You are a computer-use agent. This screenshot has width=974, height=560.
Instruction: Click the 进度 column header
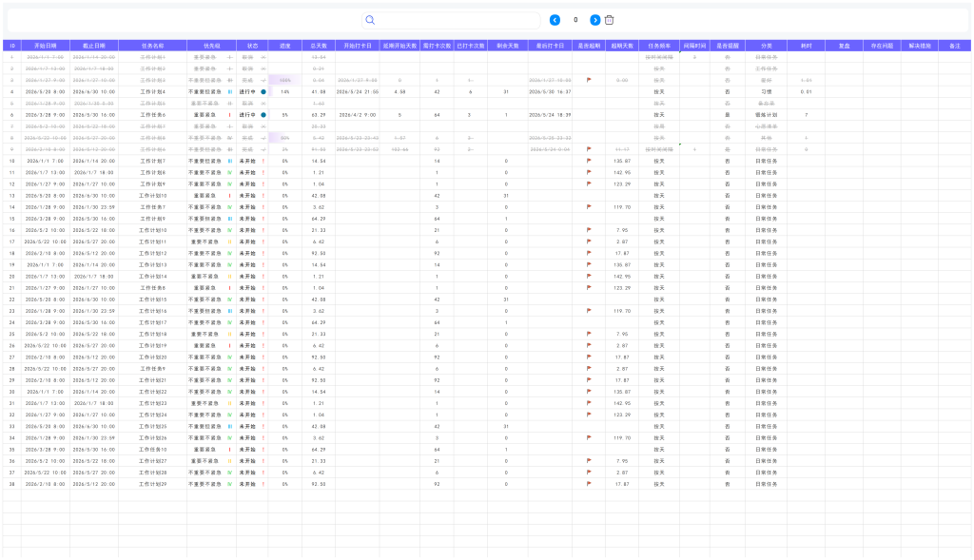click(x=285, y=46)
